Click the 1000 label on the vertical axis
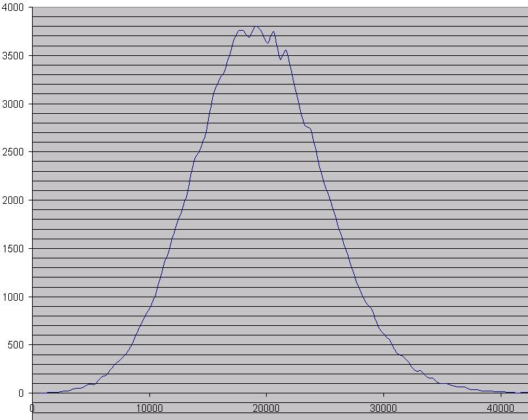This screenshot has height=420, width=528. [x=13, y=297]
